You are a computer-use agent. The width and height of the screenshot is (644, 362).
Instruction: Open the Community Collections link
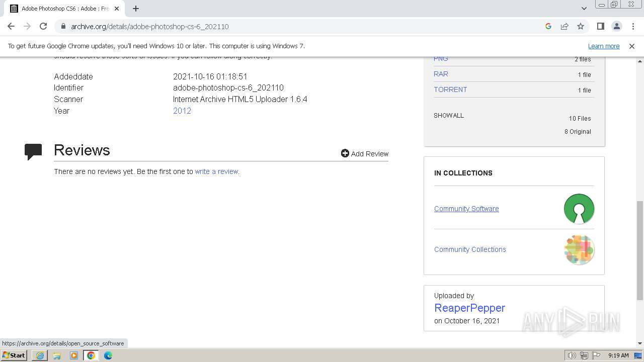pos(470,249)
